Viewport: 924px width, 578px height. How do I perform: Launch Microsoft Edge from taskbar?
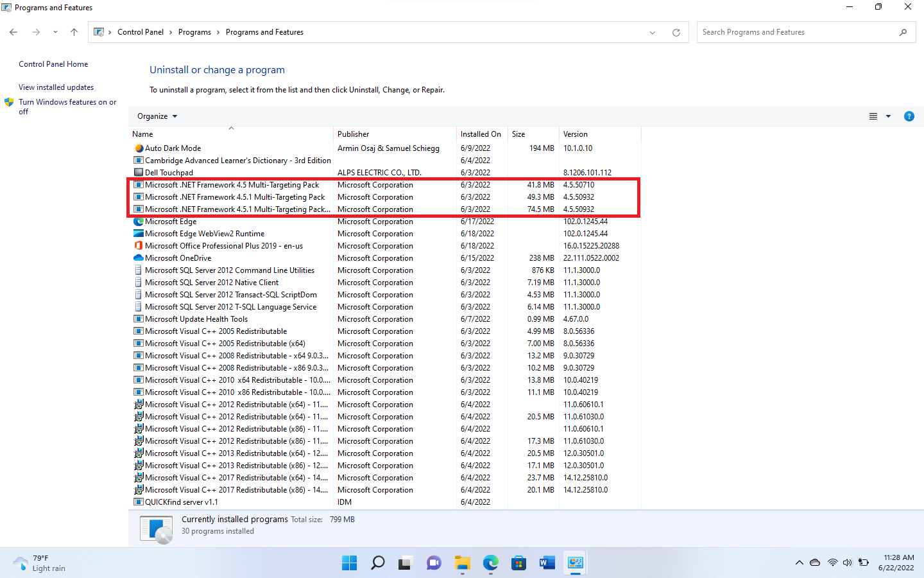[x=491, y=563]
